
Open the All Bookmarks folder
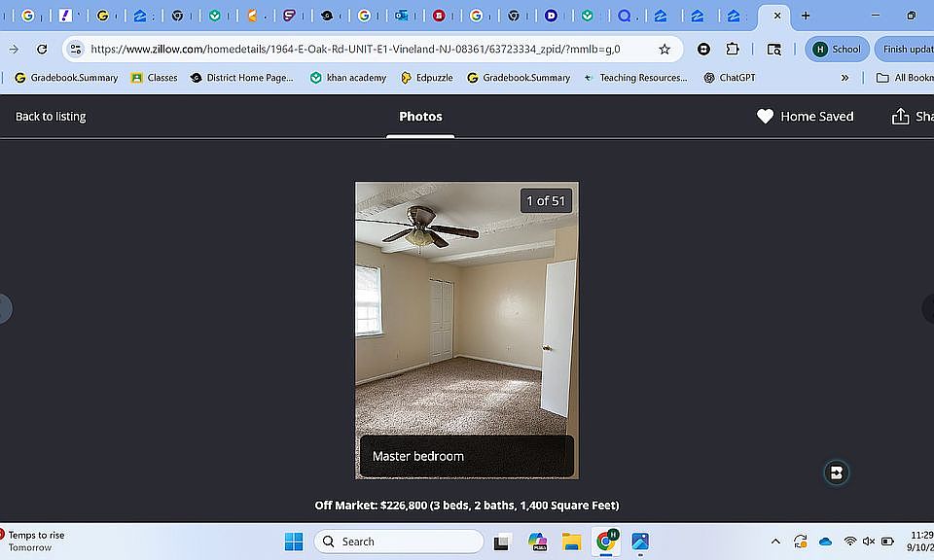(x=905, y=78)
